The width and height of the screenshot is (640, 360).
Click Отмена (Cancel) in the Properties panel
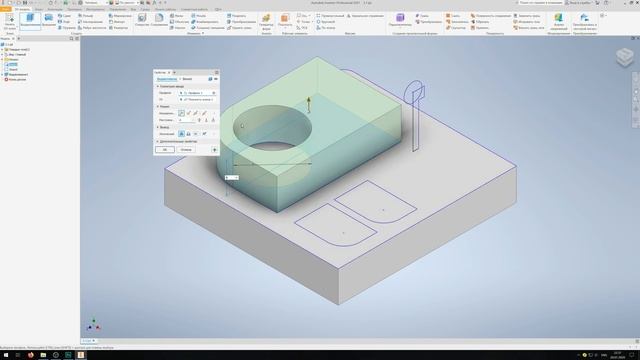[186, 150]
